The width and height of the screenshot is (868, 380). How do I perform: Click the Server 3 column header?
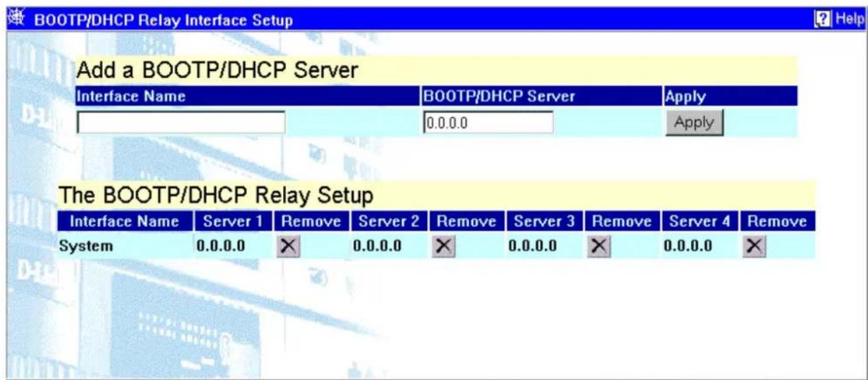545,221
